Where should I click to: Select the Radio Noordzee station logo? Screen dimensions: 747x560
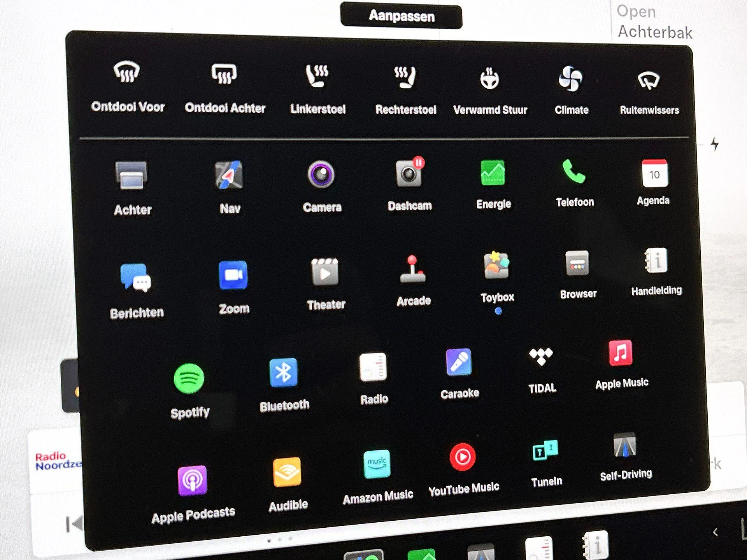point(58,461)
